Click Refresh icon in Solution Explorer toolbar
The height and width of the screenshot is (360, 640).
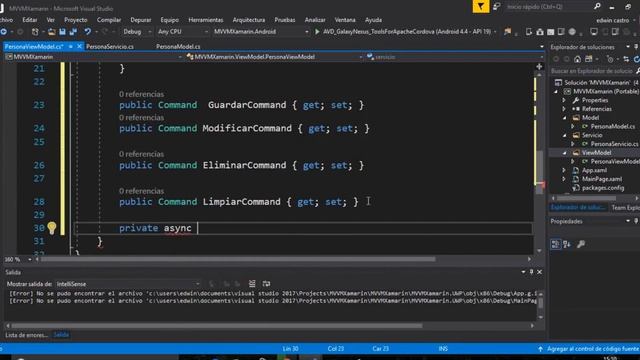[636, 59]
